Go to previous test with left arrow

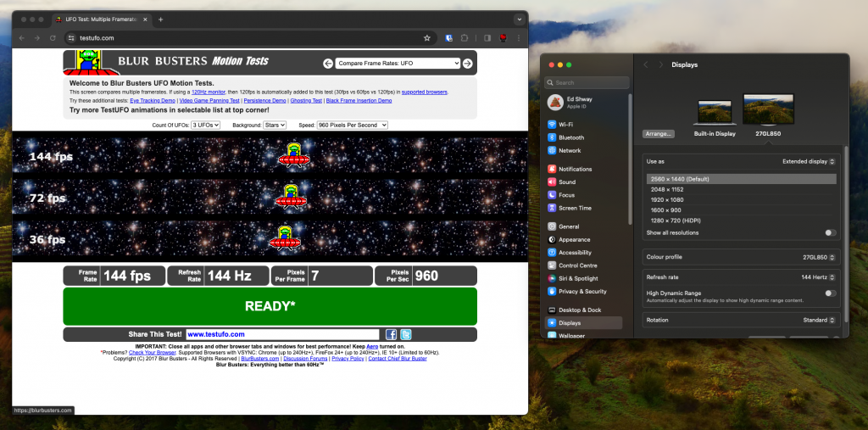point(328,63)
